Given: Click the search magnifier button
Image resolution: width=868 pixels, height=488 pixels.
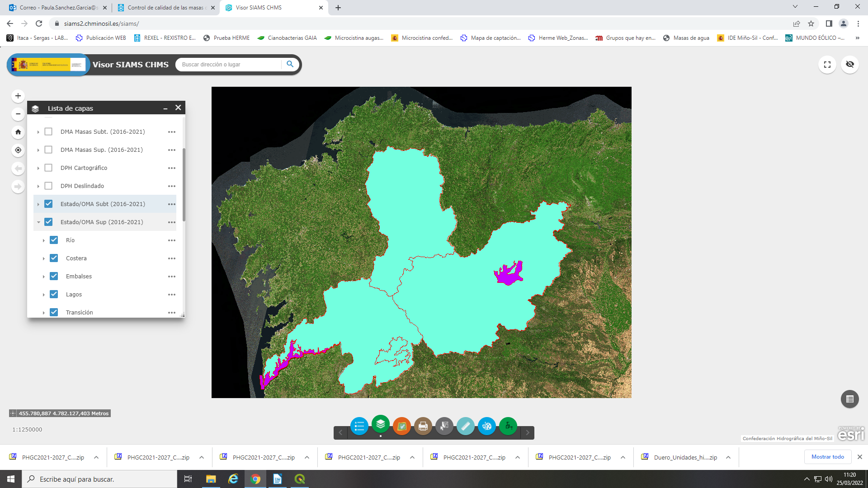Looking at the screenshot, I should point(290,65).
